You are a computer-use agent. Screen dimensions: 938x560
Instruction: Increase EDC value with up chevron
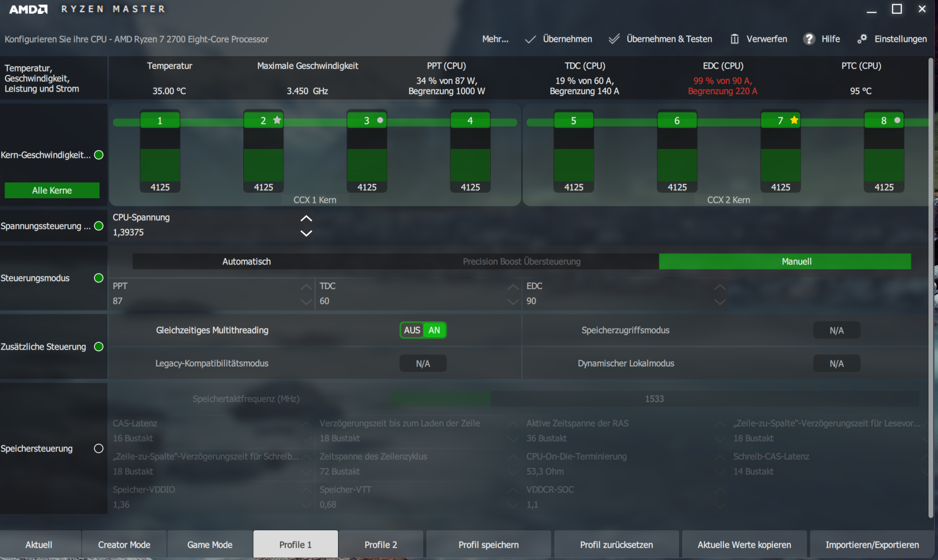pyautogui.click(x=720, y=287)
